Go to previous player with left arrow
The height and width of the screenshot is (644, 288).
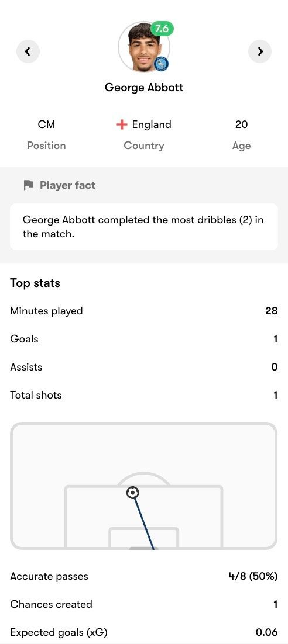[x=28, y=51]
